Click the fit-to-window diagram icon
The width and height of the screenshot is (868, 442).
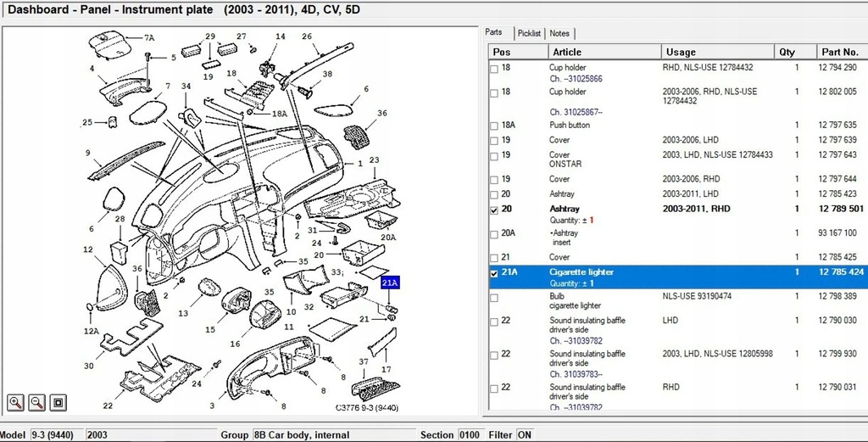click(58, 403)
